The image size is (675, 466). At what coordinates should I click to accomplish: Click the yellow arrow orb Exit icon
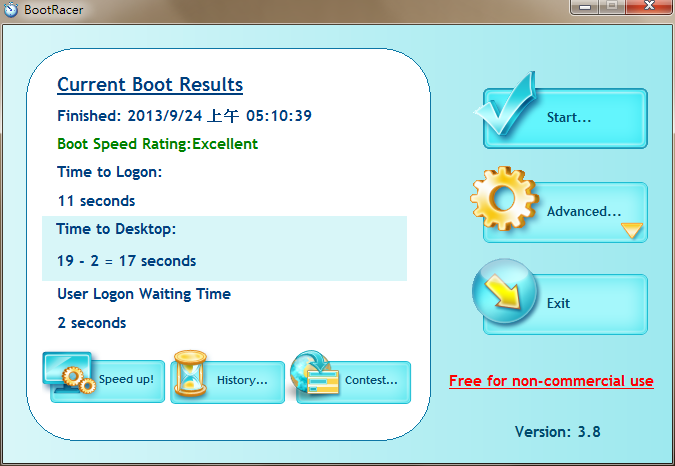(504, 291)
